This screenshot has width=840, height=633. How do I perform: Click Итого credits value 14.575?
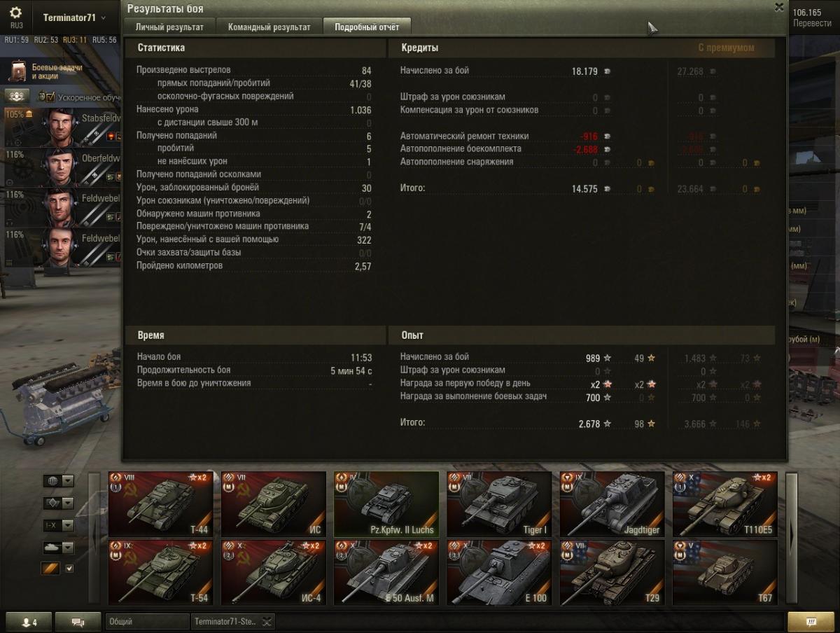tap(584, 189)
